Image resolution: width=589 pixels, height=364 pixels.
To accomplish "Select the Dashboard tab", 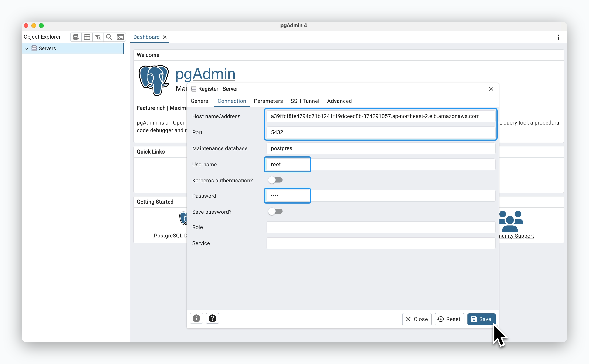I will click(x=146, y=37).
